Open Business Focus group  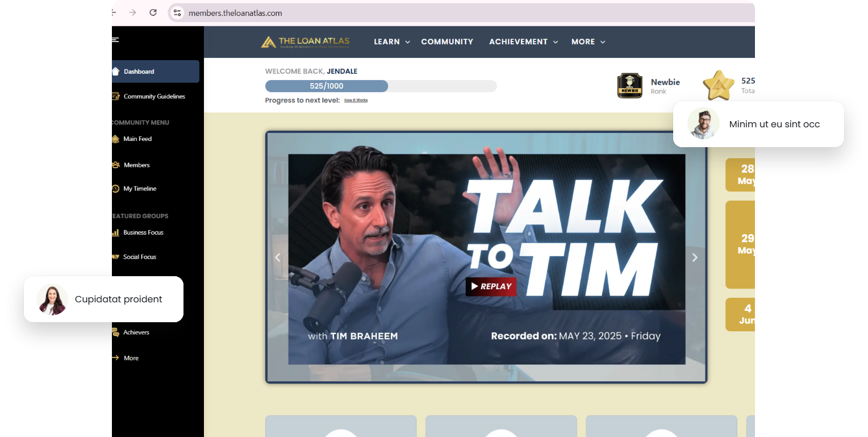click(x=143, y=232)
